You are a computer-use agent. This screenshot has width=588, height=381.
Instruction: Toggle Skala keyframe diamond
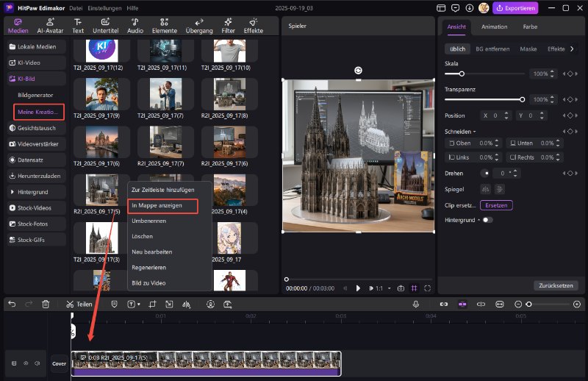(x=570, y=74)
